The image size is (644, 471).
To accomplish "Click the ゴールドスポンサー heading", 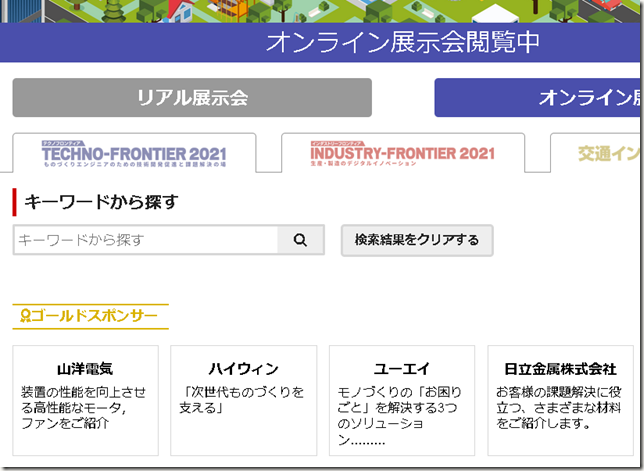I will pyautogui.click(x=94, y=316).
